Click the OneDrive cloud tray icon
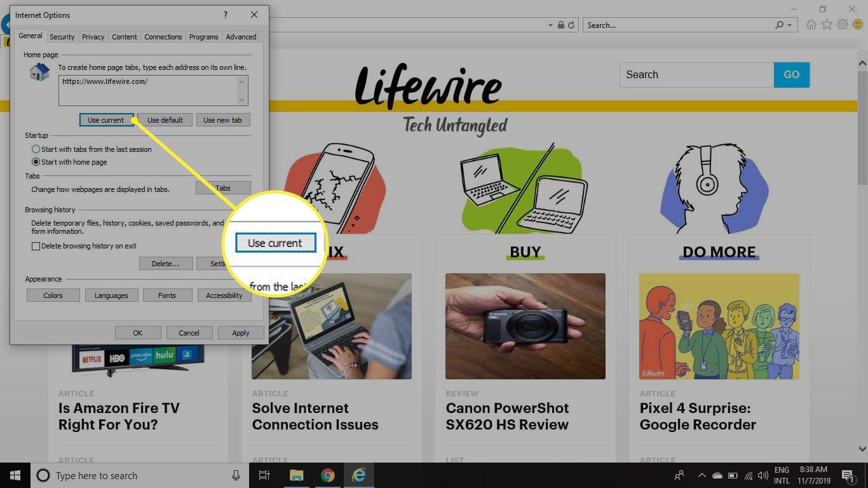 point(717,475)
